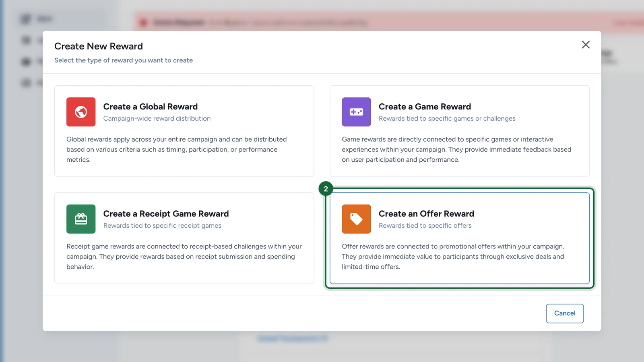Close the Create New Reward dialog
The image size is (644, 362).
tap(586, 45)
